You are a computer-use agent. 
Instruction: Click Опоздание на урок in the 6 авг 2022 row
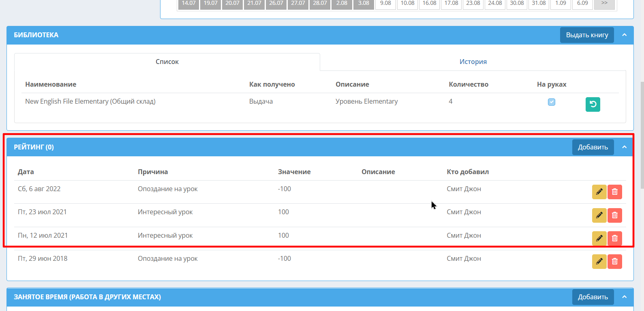tap(168, 189)
